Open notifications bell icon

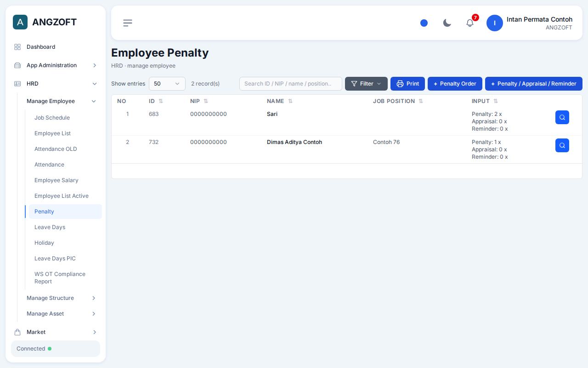(x=470, y=23)
